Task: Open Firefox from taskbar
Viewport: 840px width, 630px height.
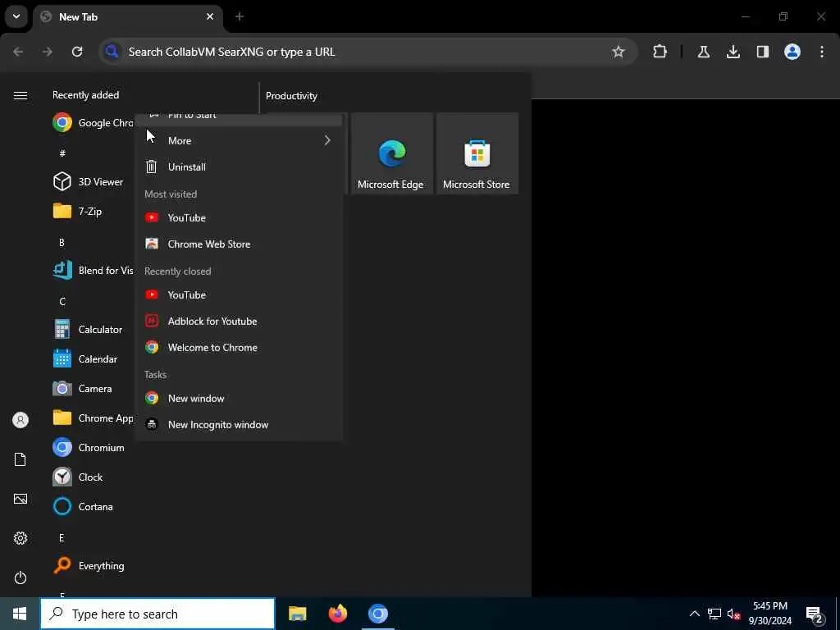Action: tap(338, 614)
